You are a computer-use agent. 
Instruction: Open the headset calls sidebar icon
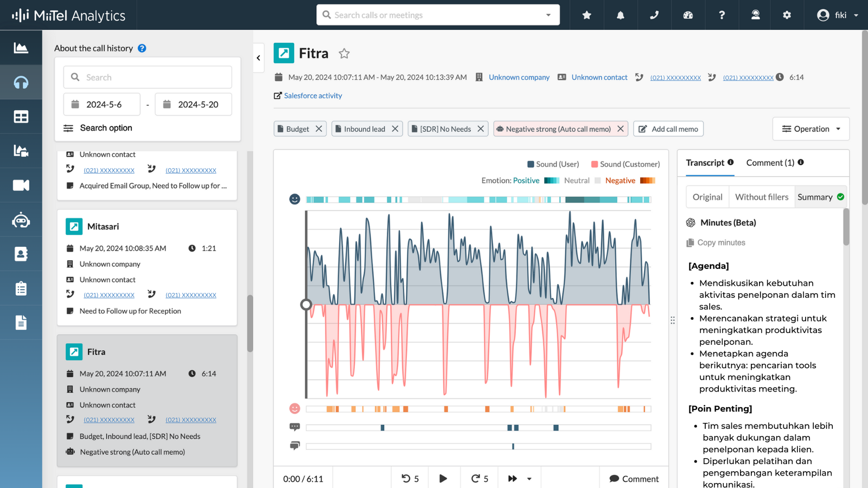[x=21, y=82]
